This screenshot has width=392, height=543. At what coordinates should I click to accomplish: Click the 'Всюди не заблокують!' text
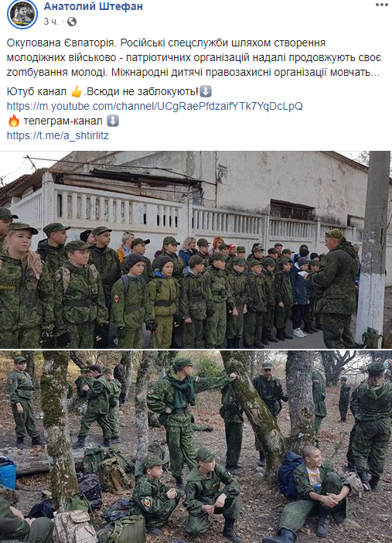[x=143, y=92]
